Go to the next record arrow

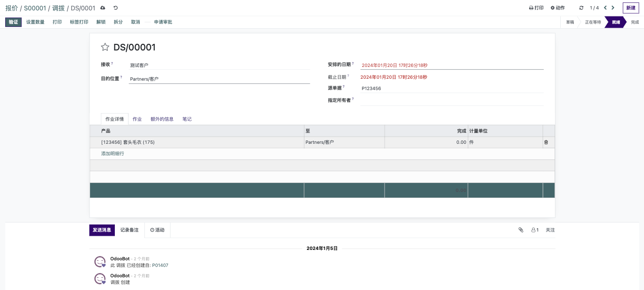pyautogui.click(x=613, y=8)
